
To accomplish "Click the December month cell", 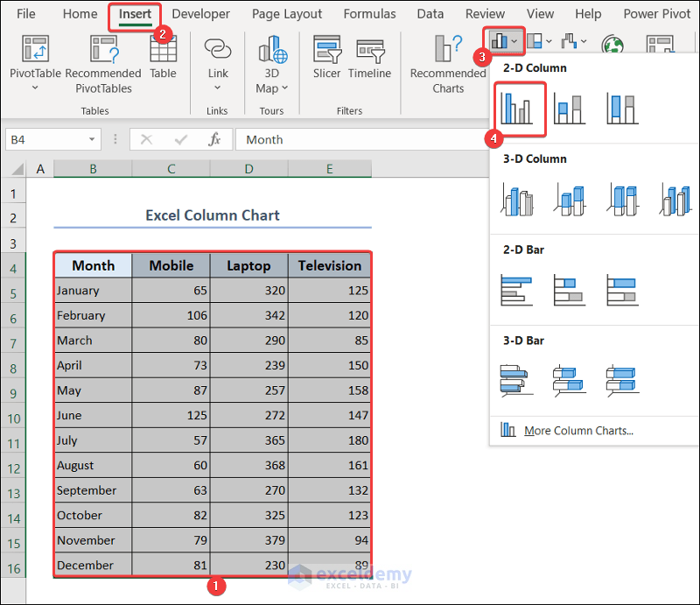I will tap(94, 566).
